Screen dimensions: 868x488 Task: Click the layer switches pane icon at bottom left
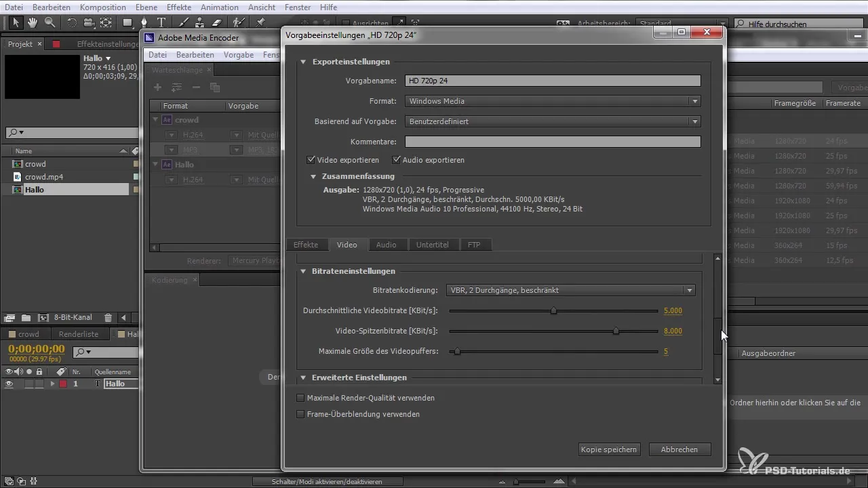(x=9, y=481)
